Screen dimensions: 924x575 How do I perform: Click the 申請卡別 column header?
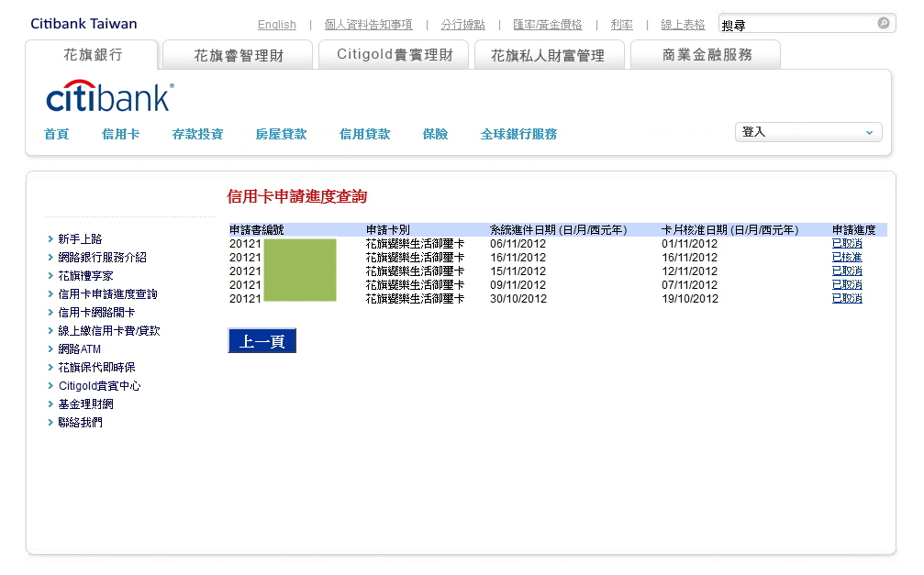coord(388,230)
